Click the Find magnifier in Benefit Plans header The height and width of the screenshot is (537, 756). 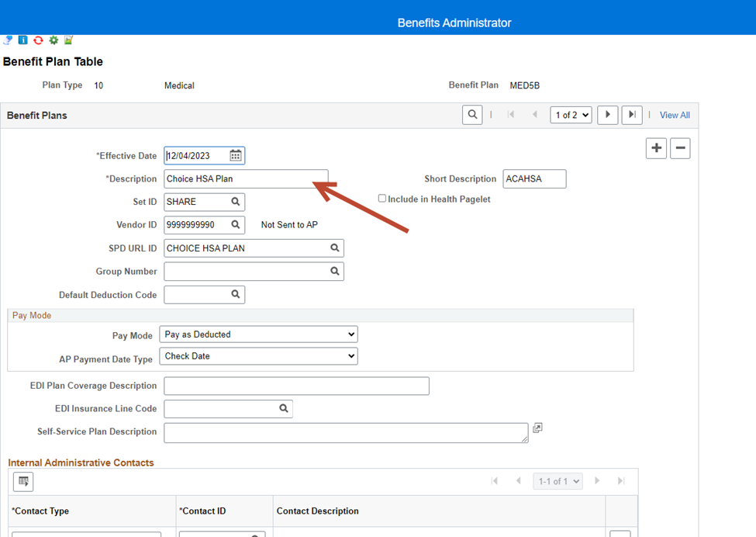tap(472, 115)
